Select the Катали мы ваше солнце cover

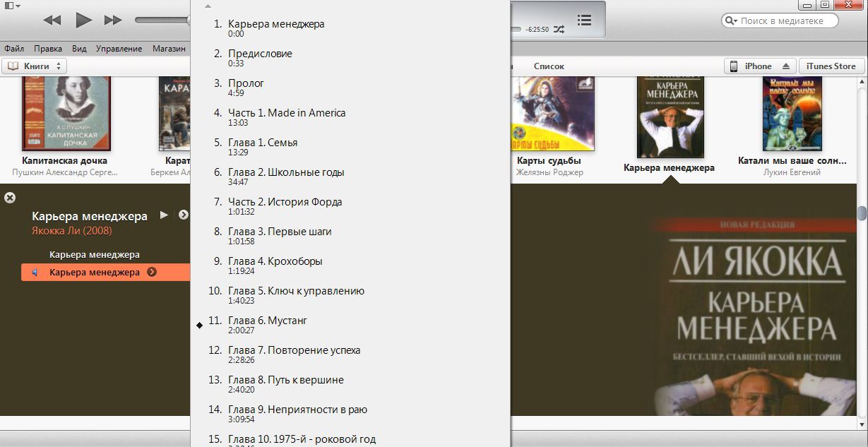click(792, 113)
